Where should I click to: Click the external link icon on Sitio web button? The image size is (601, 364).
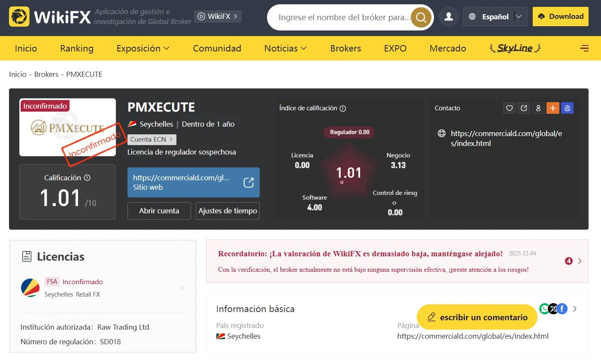(x=249, y=182)
